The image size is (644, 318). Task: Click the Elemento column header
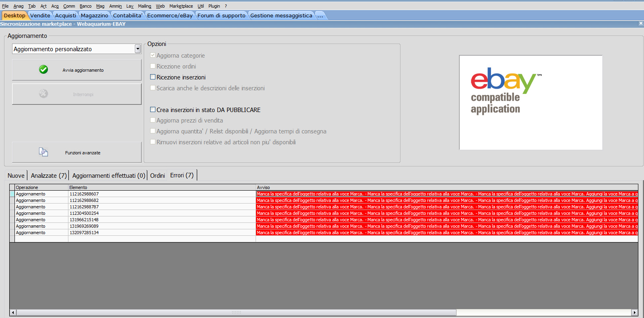(162, 187)
